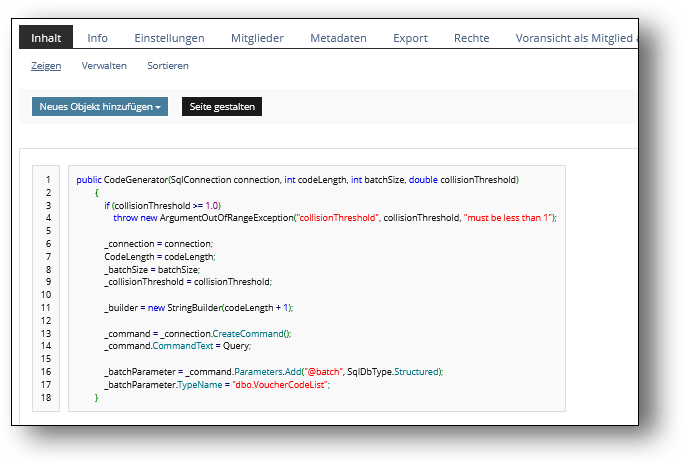Select the Sortieren link
Image resolution: width=684 pixels, height=464 pixels.
tap(167, 66)
